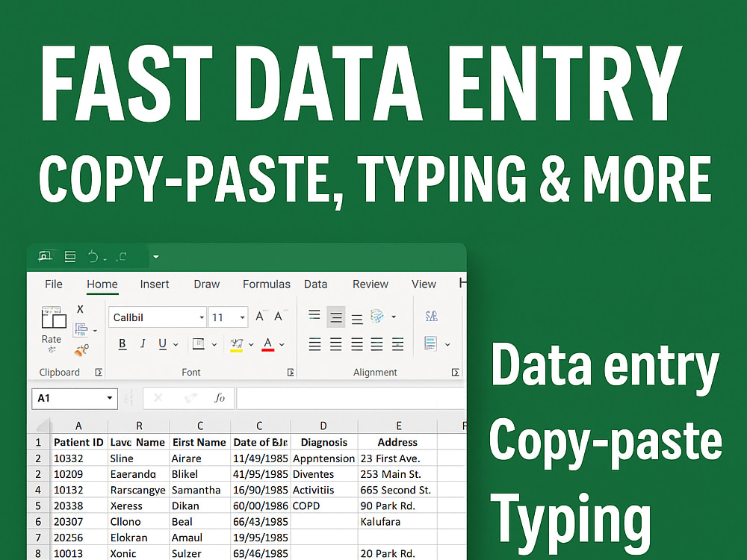Open the Font dialog launcher

pyautogui.click(x=291, y=373)
